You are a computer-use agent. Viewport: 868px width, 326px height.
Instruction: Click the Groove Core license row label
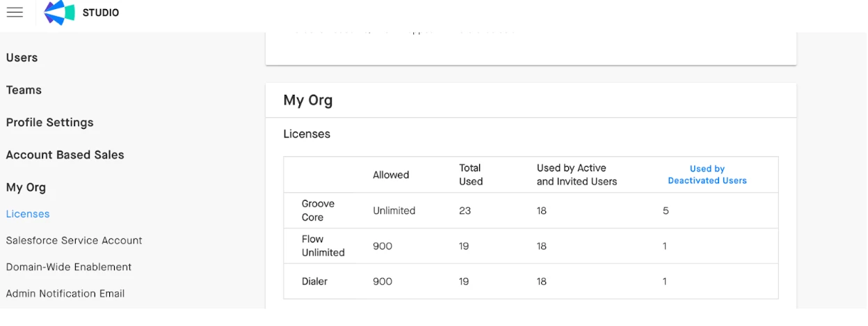318,210
